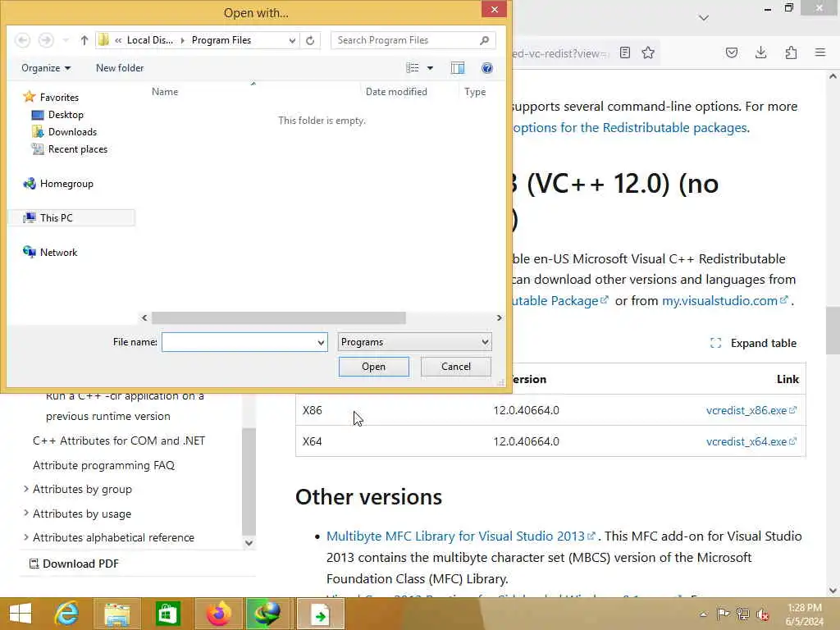Viewport: 840px width, 630px height.
Task: Open Multibyte MFC Library for Visual Studio 2013 link
Action: click(461, 536)
